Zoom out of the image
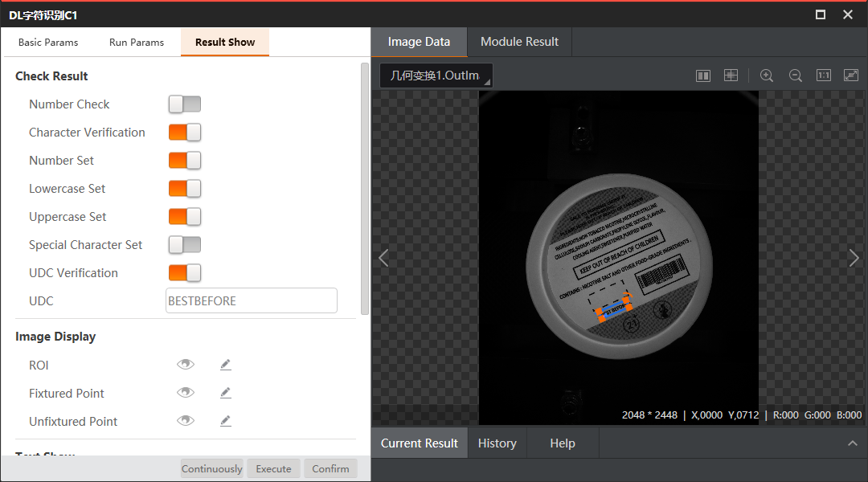 [x=795, y=75]
